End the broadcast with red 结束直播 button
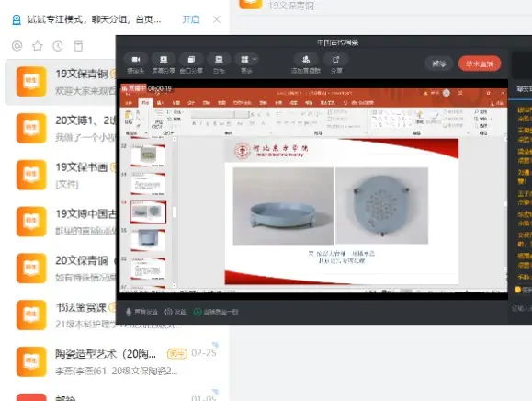 (480, 63)
